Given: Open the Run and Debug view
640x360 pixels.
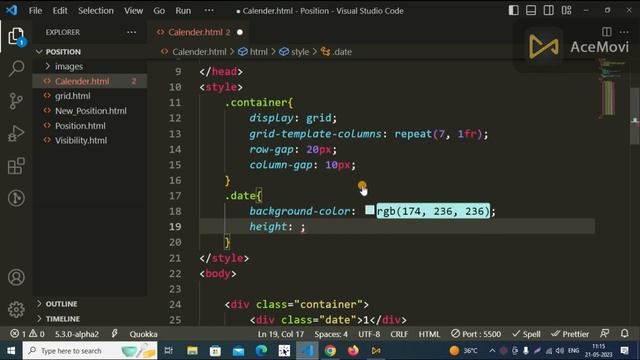Looking at the screenshot, I should (16, 133).
